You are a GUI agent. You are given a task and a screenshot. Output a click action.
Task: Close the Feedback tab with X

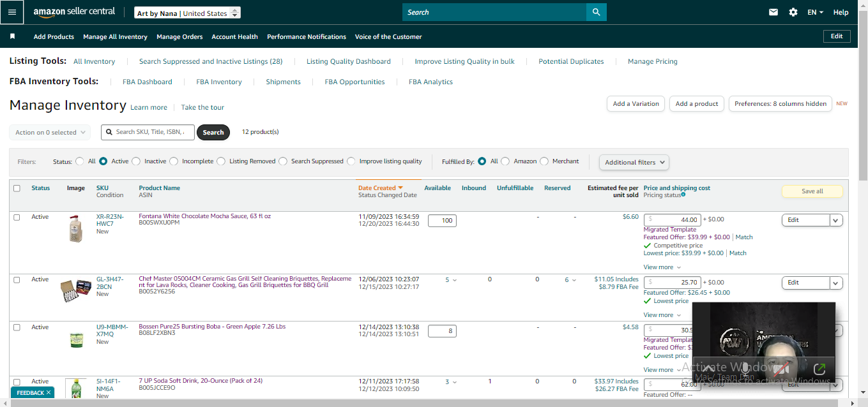click(49, 393)
